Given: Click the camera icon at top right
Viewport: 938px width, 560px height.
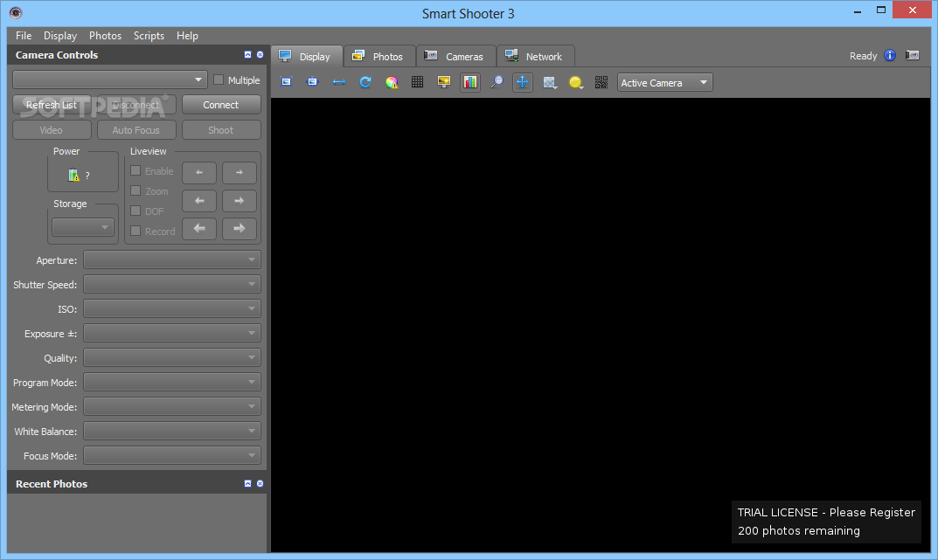Looking at the screenshot, I should point(913,56).
